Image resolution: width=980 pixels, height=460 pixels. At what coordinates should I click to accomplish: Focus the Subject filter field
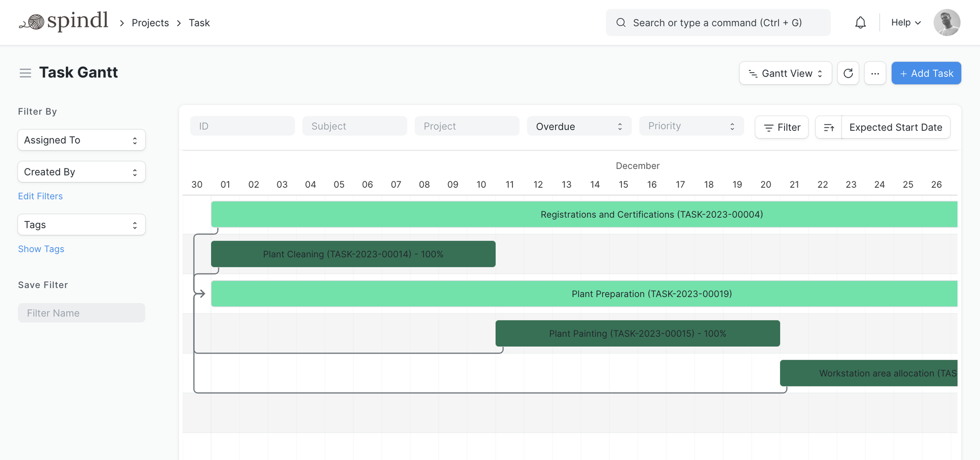355,126
